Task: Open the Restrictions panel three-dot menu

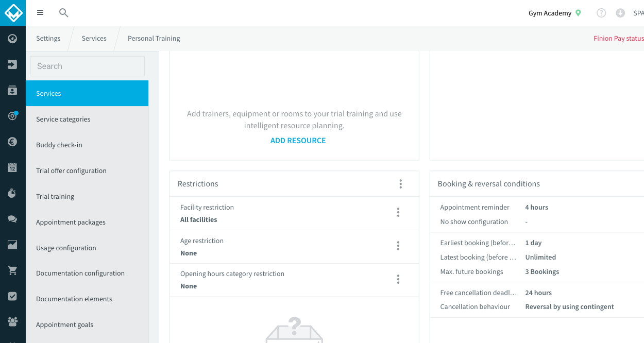Action: coord(400,184)
